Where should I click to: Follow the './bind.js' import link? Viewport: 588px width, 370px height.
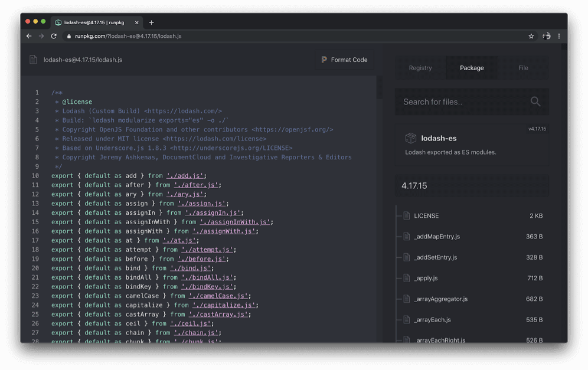[191, 268]
